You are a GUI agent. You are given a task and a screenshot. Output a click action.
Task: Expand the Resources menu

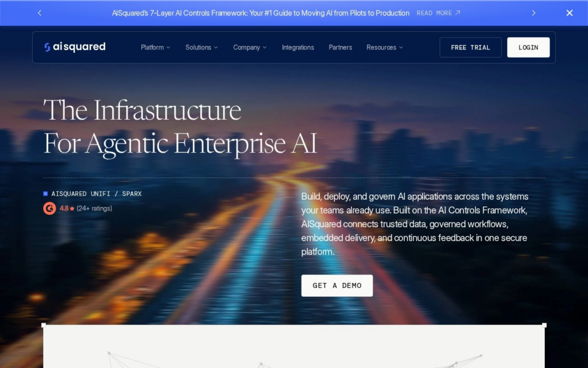tap(384, 47)
